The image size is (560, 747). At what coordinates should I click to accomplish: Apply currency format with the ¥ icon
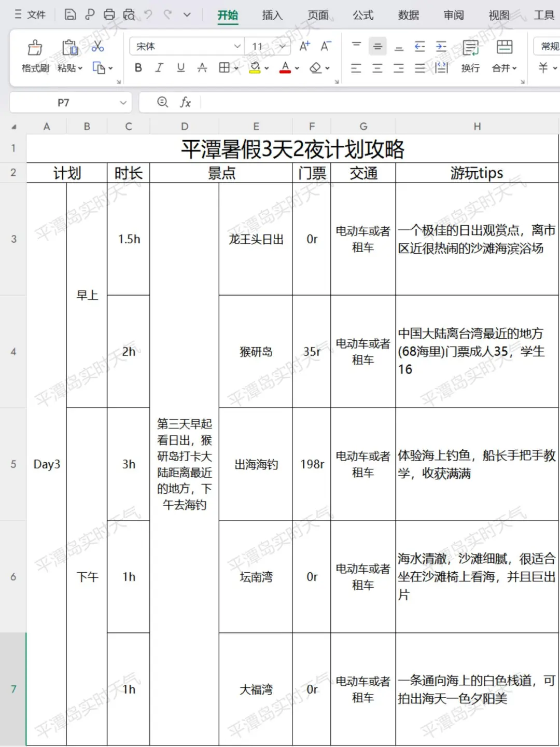(541, 66)
